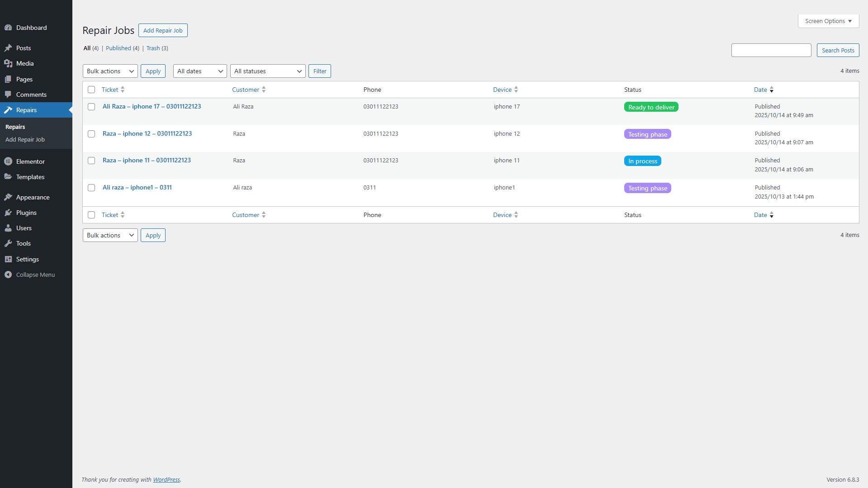Toggle the select-all checkbox in table footer
868x488 pixels.
click(91, 215)
